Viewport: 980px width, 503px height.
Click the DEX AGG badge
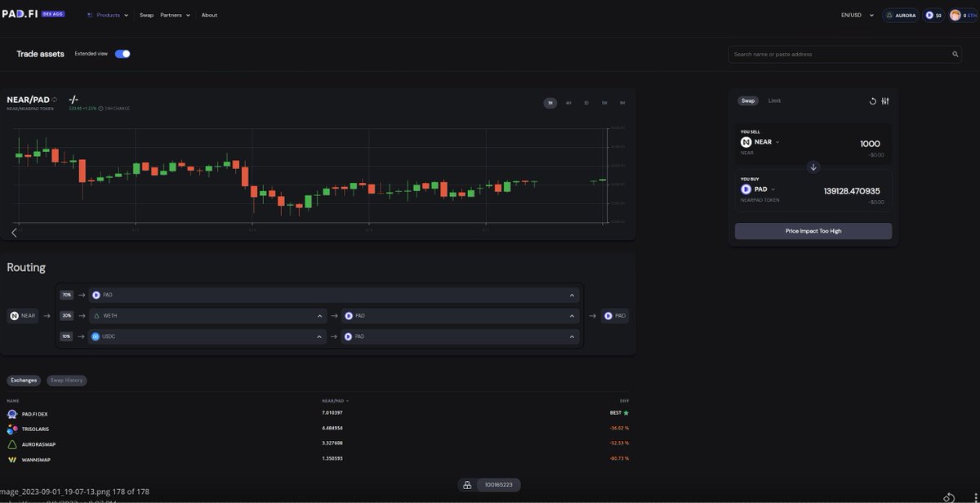tap(52, 15)
